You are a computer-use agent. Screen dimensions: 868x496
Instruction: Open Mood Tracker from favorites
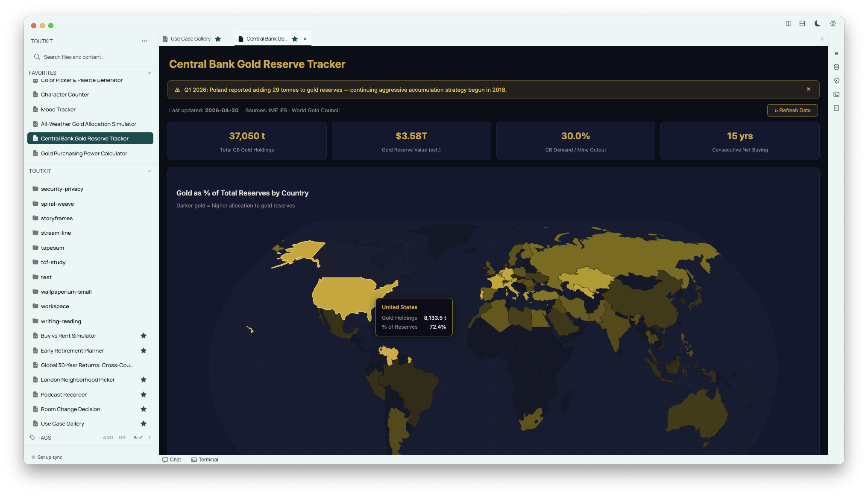(90, 110)
